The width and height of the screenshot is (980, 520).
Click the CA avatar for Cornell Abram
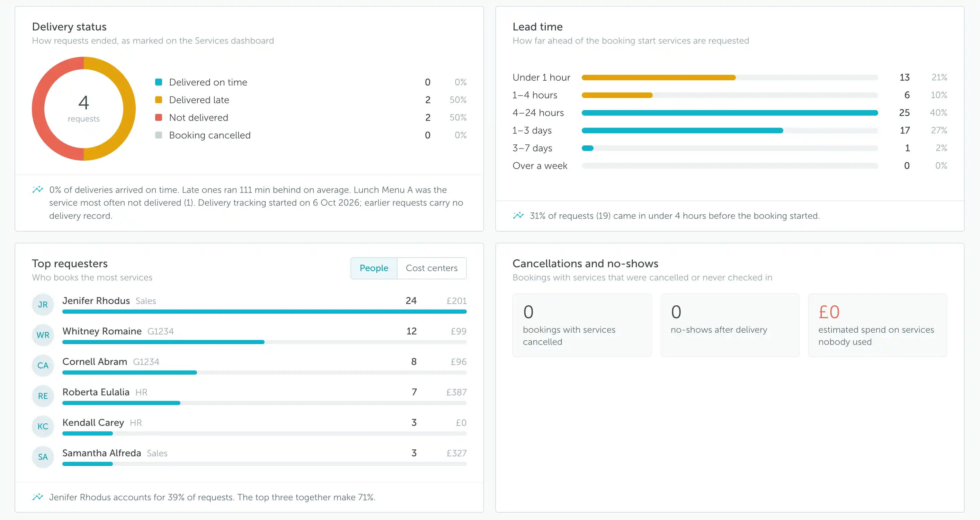pyautogui.click(x=43, y=366)
